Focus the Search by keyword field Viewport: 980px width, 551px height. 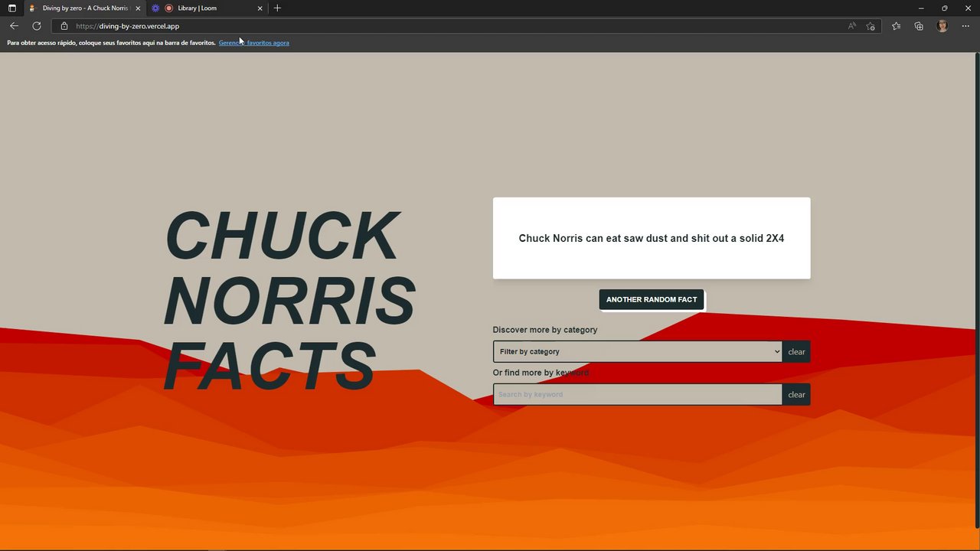tap(638, 395)
